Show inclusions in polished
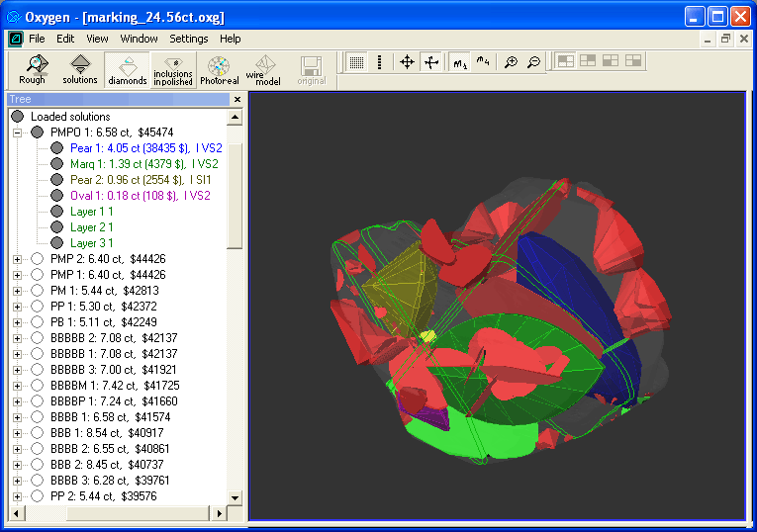This screenshot has height=532, width=757. (173, 69)
